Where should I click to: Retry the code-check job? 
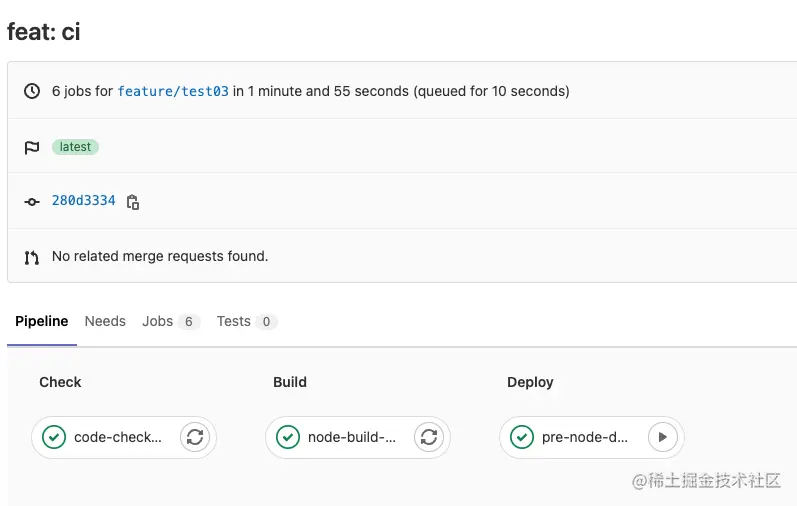pos(195,437)
